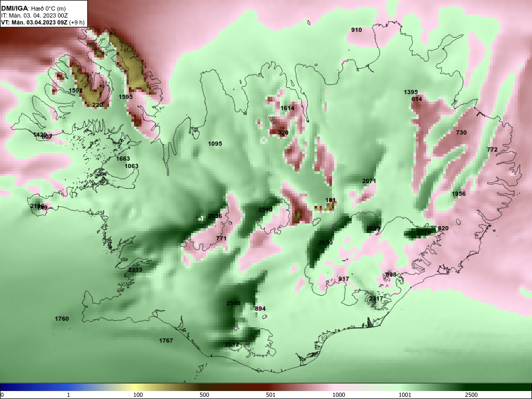
Task: Click the legend label '100'
Action: coord(138,395)
